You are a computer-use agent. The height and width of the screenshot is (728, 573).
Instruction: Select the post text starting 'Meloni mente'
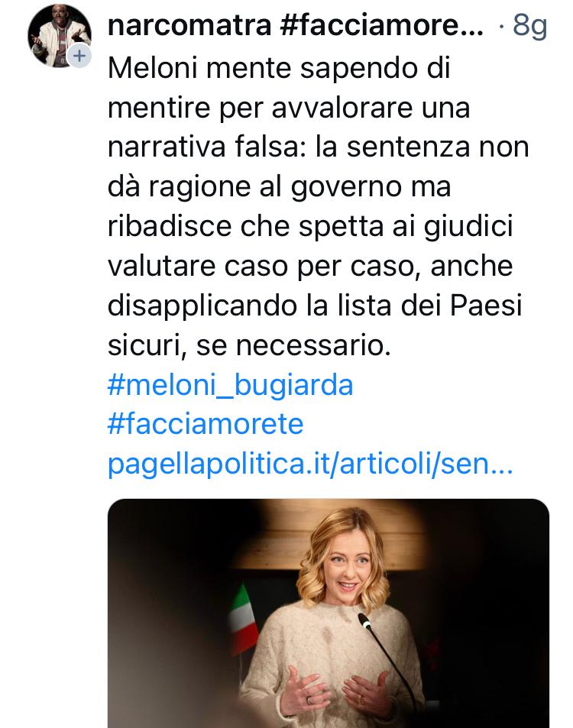click(x=318, y=206)
